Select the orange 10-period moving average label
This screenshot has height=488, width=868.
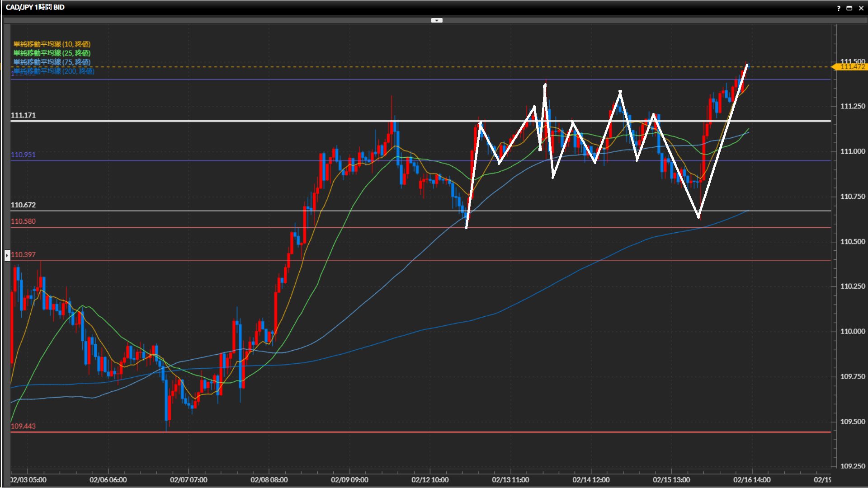52,44
